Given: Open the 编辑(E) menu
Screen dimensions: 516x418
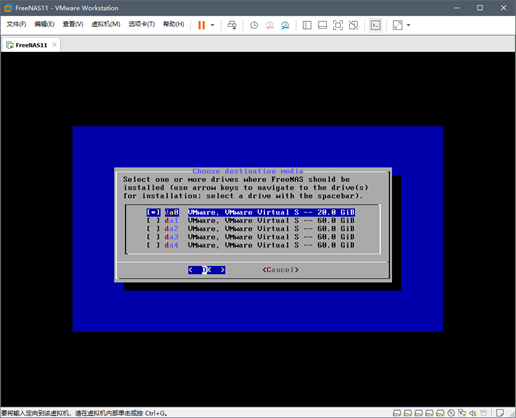Looking at the screenshot, I should (44, 24).
